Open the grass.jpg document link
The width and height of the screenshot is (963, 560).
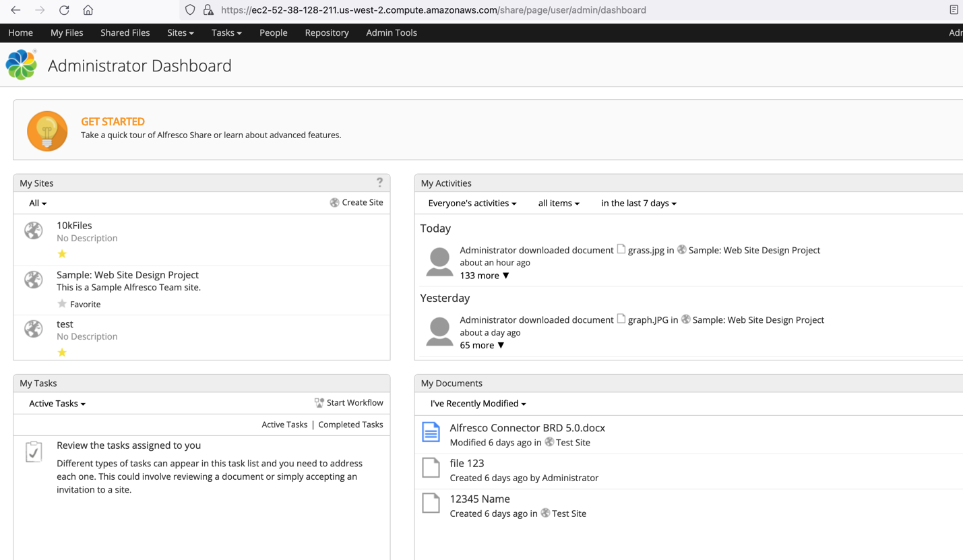click(646, 250)
